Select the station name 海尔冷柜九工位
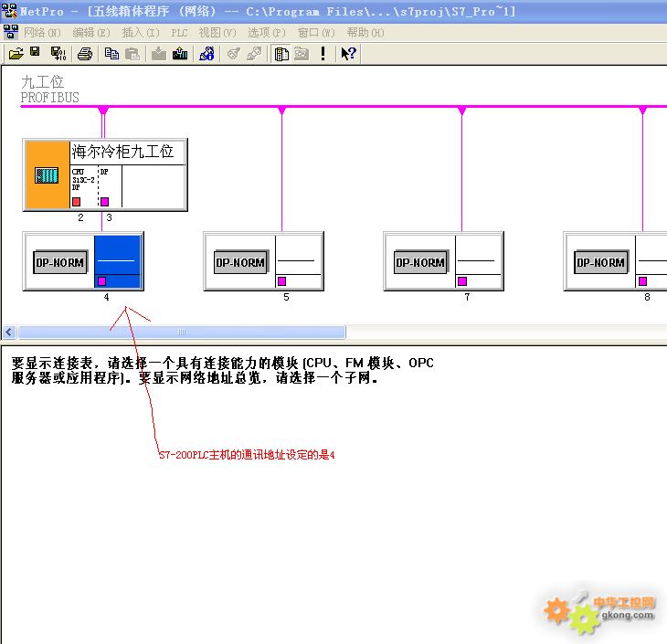 [122, 152]
